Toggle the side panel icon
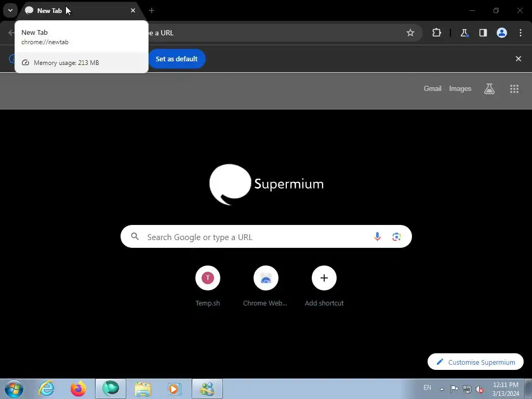 click(483, 33)
